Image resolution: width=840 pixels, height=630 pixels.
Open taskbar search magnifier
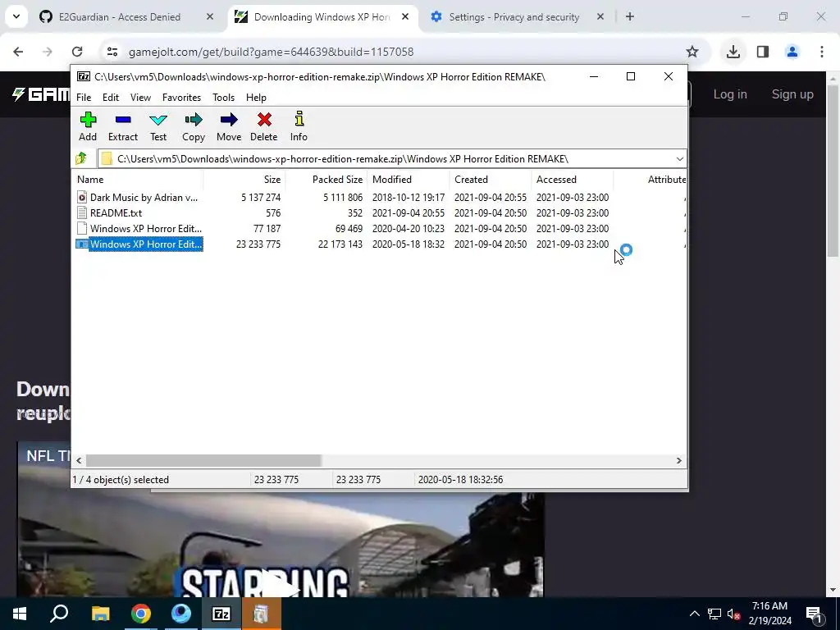(x=59, y=614)
